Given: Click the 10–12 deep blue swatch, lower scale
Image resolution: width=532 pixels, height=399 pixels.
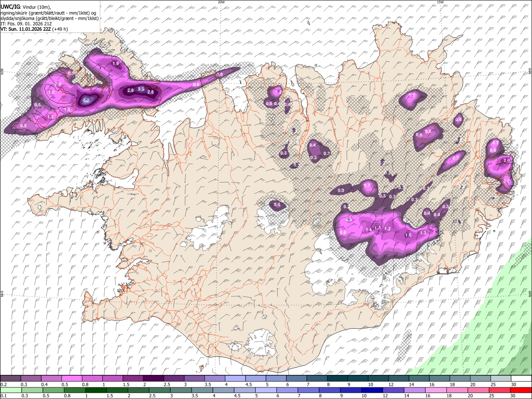Looking at the screenshot, I should pos(372,390).
